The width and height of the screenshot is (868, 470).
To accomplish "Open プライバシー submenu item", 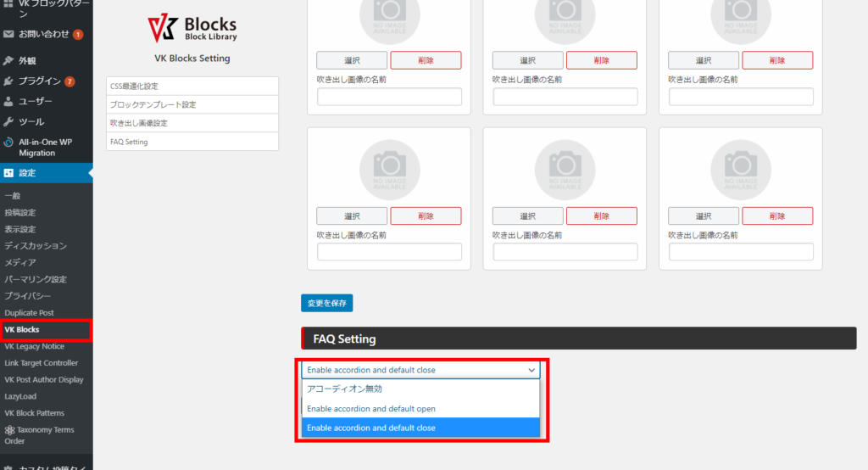I will 28,296.
